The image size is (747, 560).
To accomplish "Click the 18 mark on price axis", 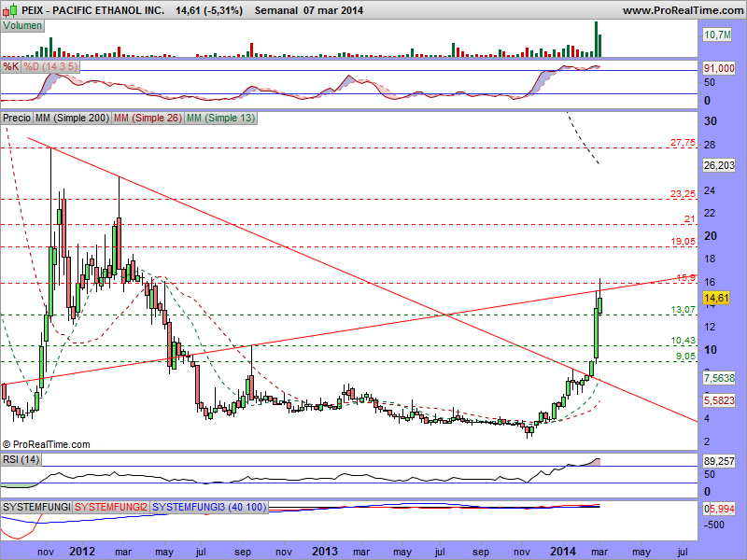I will 710,259.
